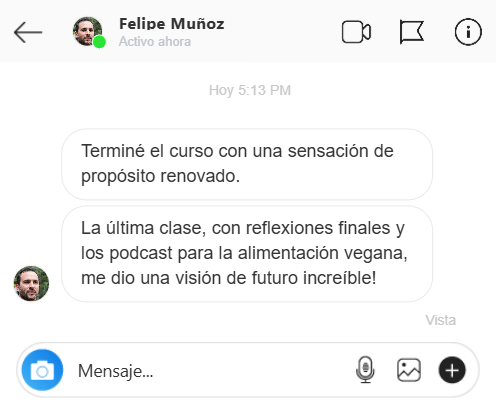
Task: Record a voice message with the microphone
Action: (365, 370)
